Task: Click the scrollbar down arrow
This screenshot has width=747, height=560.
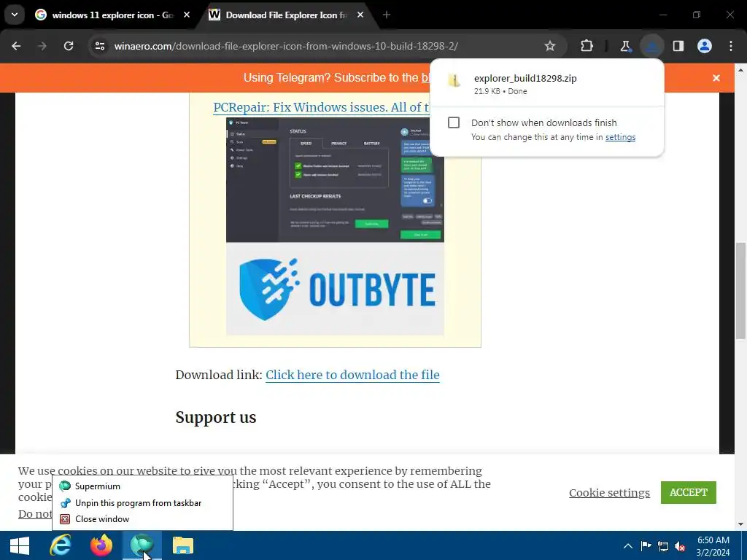Action: 740,525
